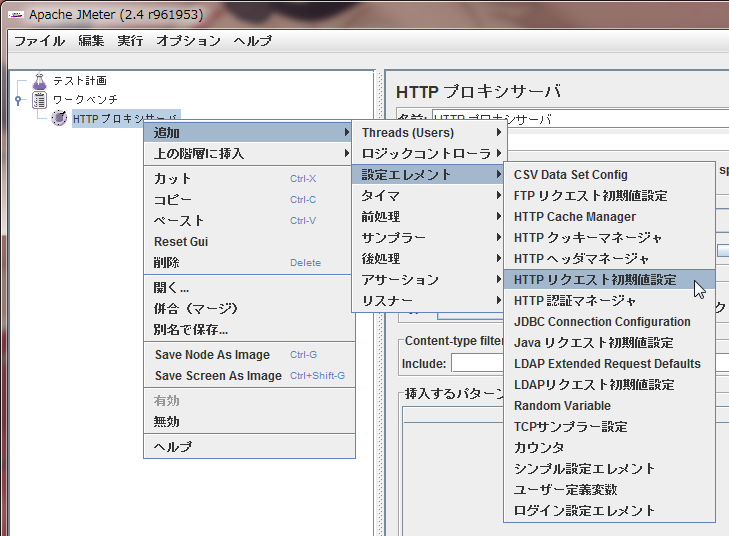Choose ペースト from the context menu

[249, 220]
